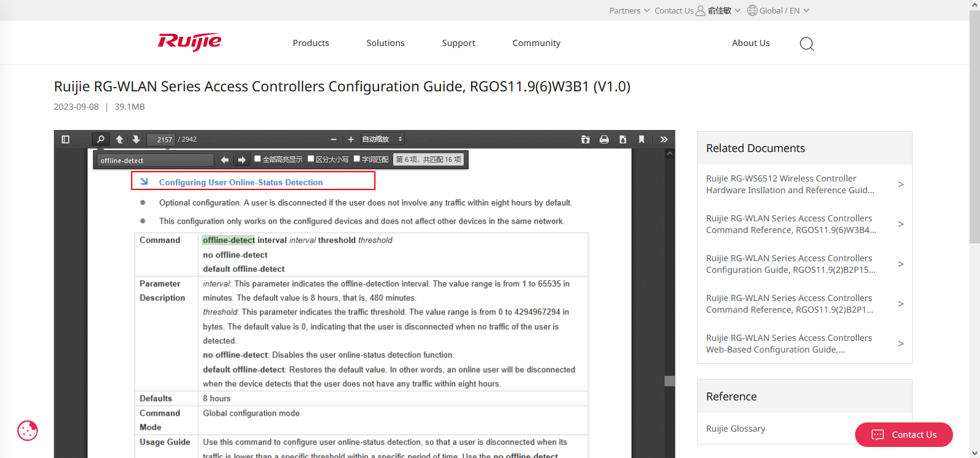
Task: Click the 2023-09-08 date text
Action: point(76,107)
